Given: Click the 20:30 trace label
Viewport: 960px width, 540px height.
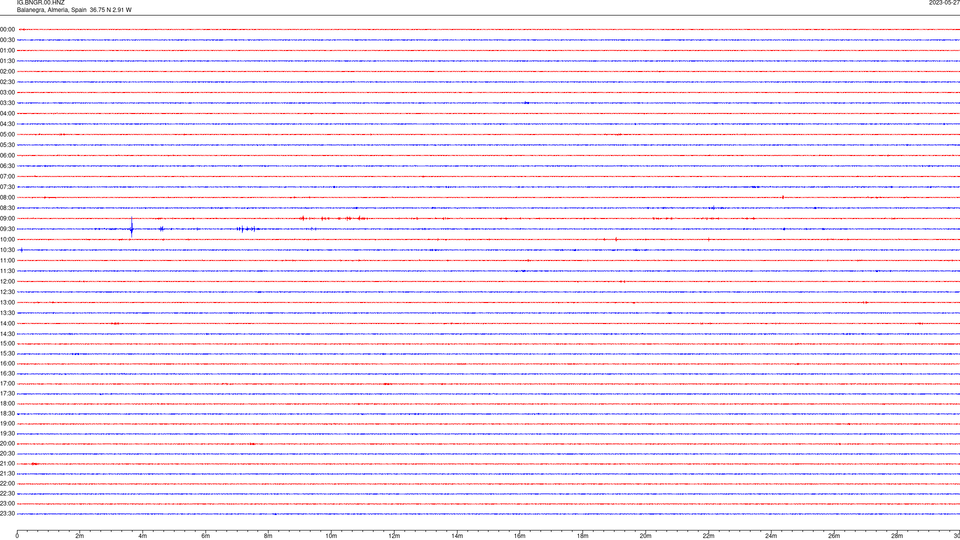Looking at the screenshot, I should 7,454.
